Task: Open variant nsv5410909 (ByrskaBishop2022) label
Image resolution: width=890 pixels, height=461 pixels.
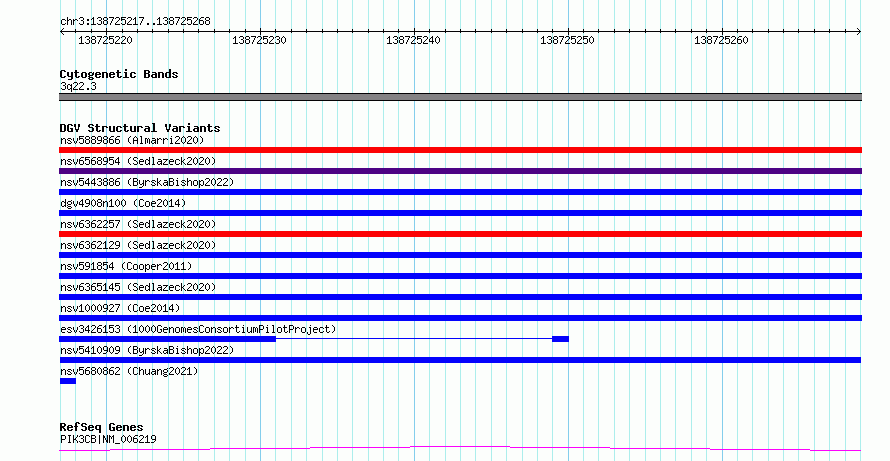Action: [147, 350]
